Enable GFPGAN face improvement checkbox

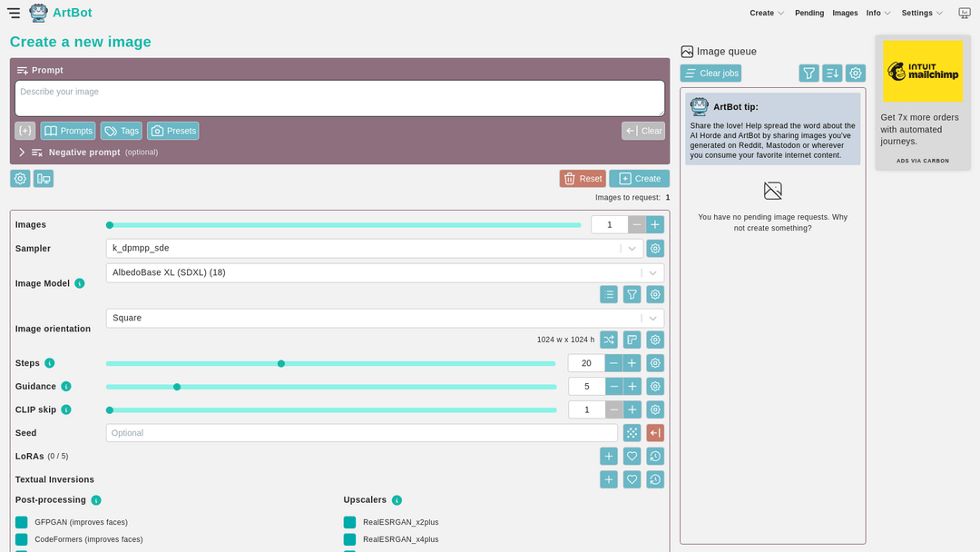[22, 522]
